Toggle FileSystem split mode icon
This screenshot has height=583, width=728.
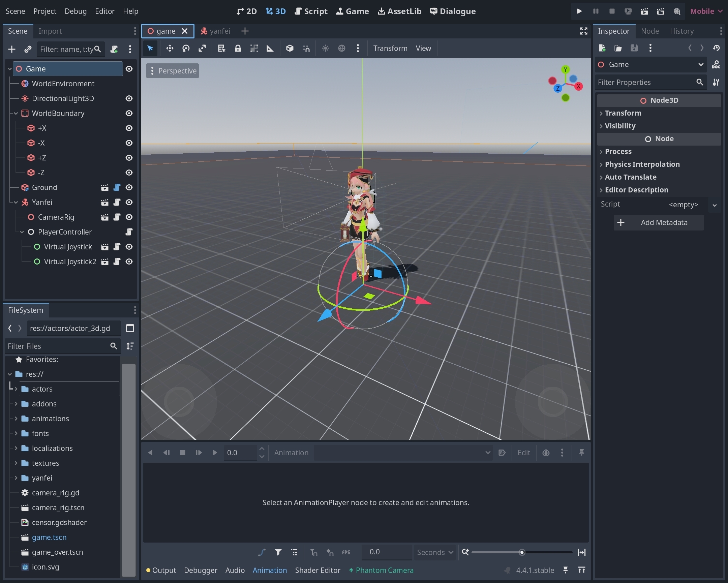(x=130, y=328)
